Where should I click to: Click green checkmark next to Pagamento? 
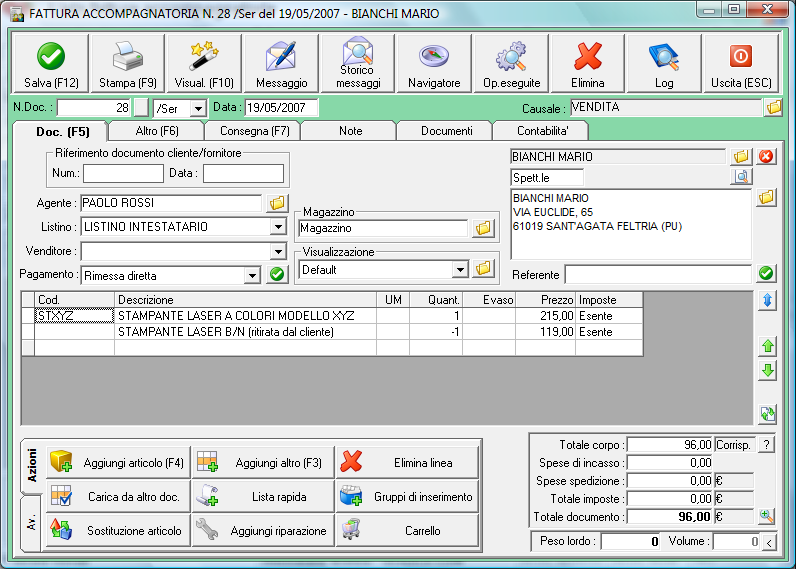(x=277, y=274)
